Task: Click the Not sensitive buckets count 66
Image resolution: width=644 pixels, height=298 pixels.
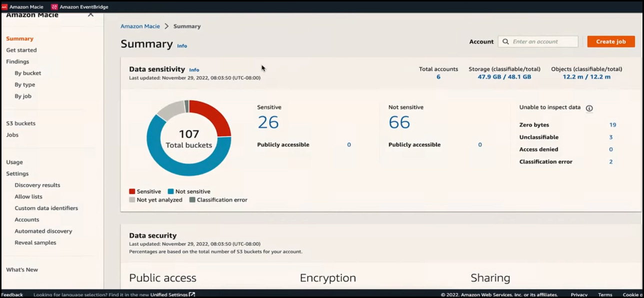Action: coord(399,122)
